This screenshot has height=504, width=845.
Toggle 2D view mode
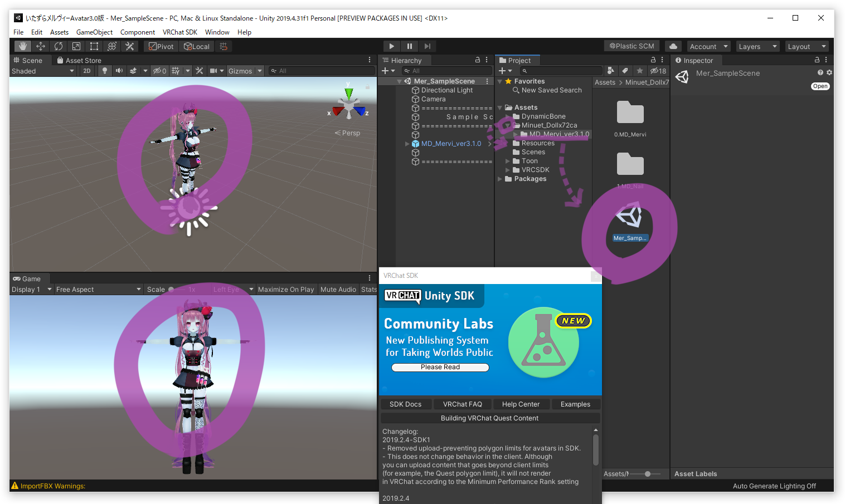[x=87, y=71]
